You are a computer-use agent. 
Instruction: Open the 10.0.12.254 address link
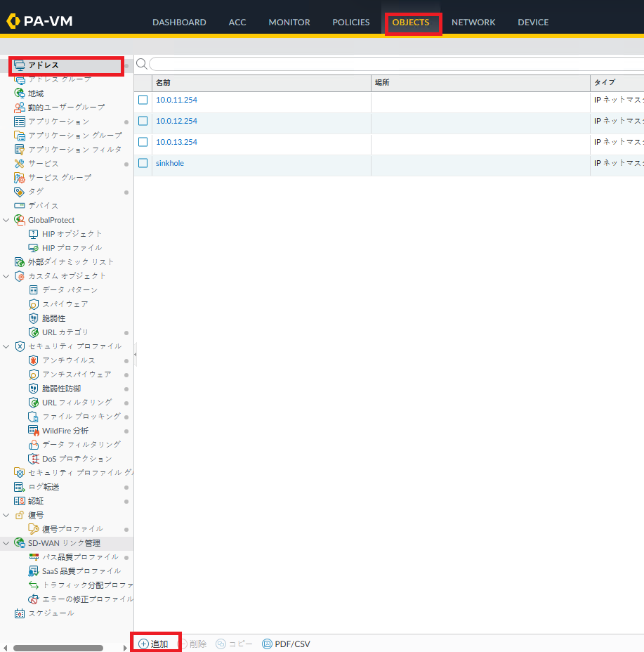click(x=176, y=121)
